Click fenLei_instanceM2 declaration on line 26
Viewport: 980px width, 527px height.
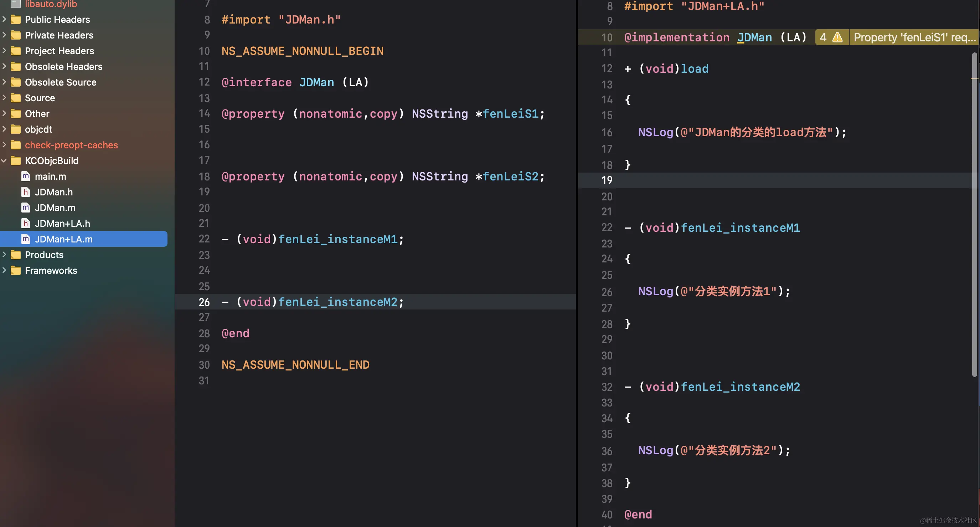click(338, 302)
